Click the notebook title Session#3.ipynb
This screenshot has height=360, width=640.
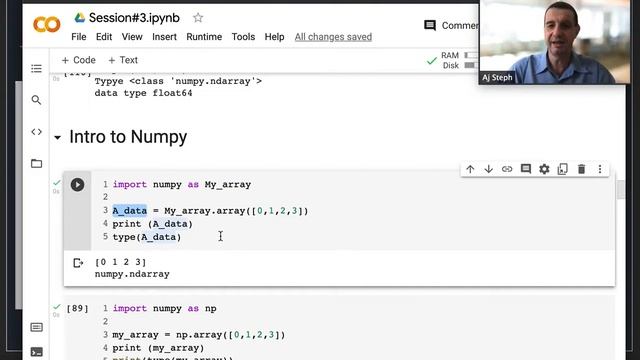[x=134, y=18]
